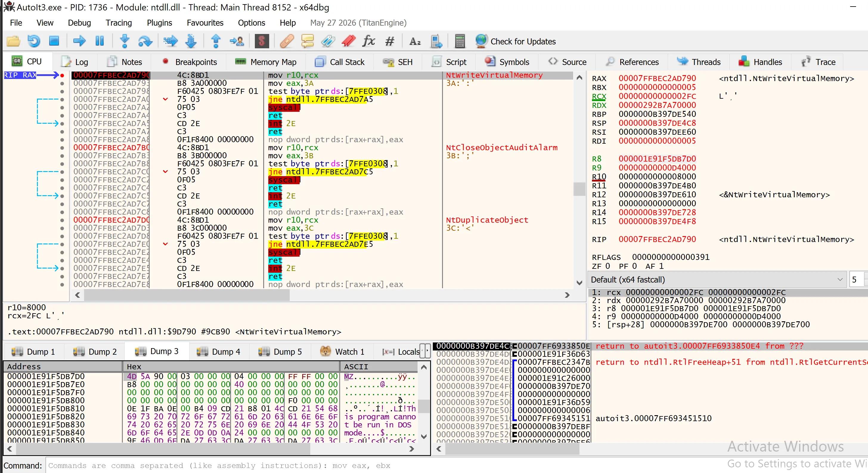Viewport: 868px width, 473px height.
Task: Click the disassembly vertical scrollbar thumb
Action: 579,189
